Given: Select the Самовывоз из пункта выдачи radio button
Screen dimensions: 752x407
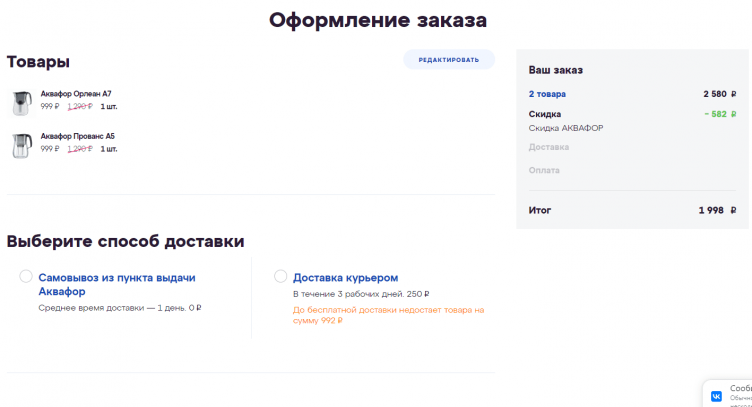Looking at the screenshot, I should pos(26,277).
